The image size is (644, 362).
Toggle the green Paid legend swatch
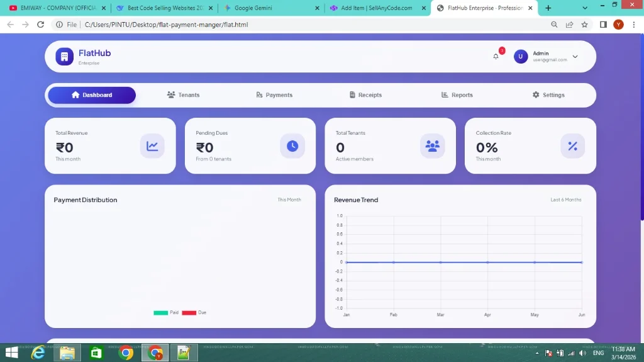click(160, 313)
